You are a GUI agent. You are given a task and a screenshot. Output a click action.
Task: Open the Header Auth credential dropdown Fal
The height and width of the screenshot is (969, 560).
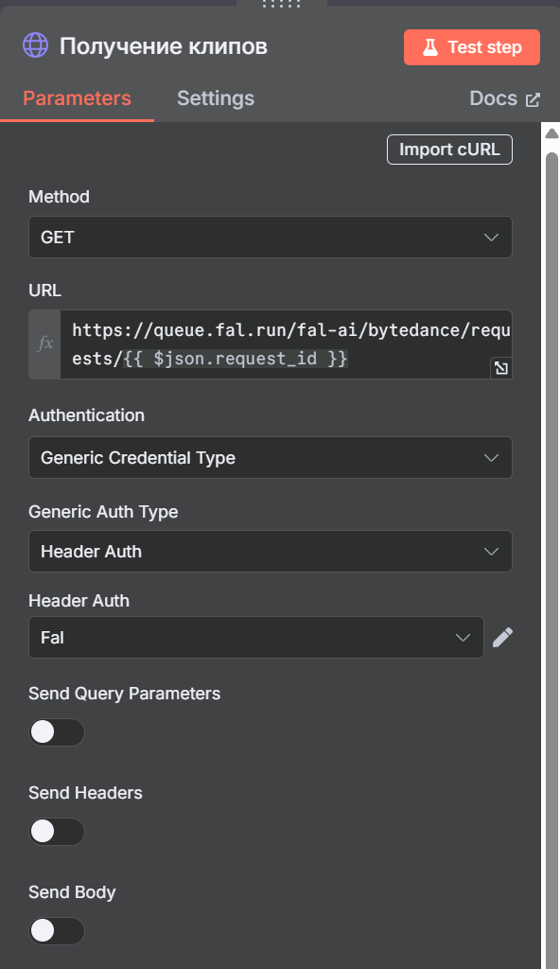pyautogui.click(x=256, y=637)
